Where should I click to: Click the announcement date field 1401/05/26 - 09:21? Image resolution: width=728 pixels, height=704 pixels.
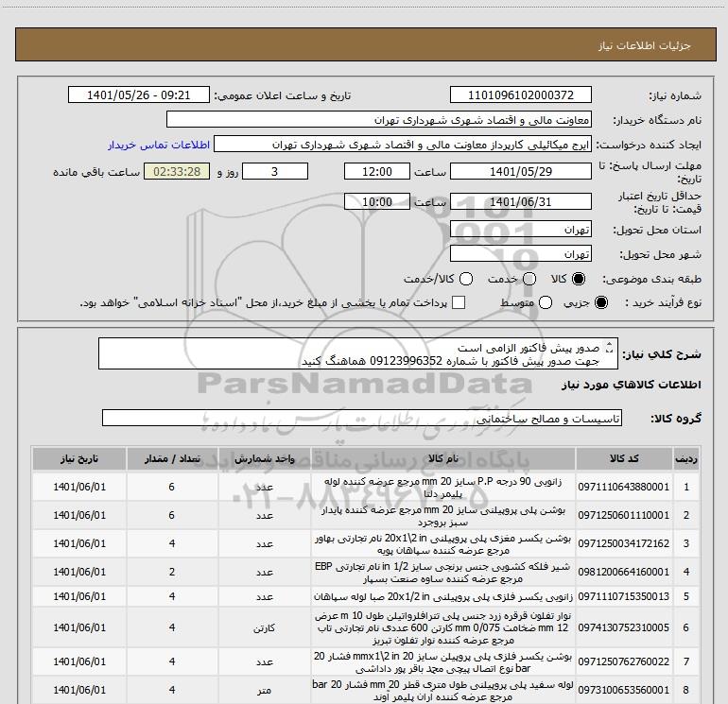[x=139, y=95]
